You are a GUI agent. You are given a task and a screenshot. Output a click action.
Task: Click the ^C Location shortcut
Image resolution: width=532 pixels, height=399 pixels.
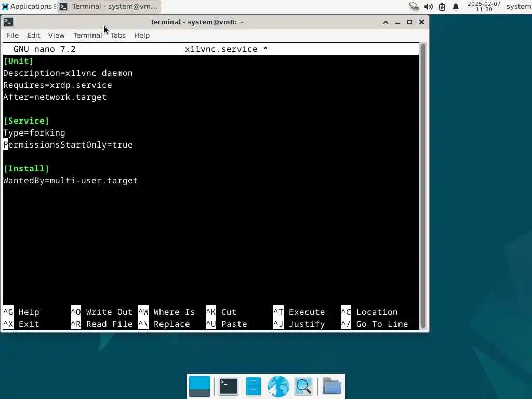(369, 312)
